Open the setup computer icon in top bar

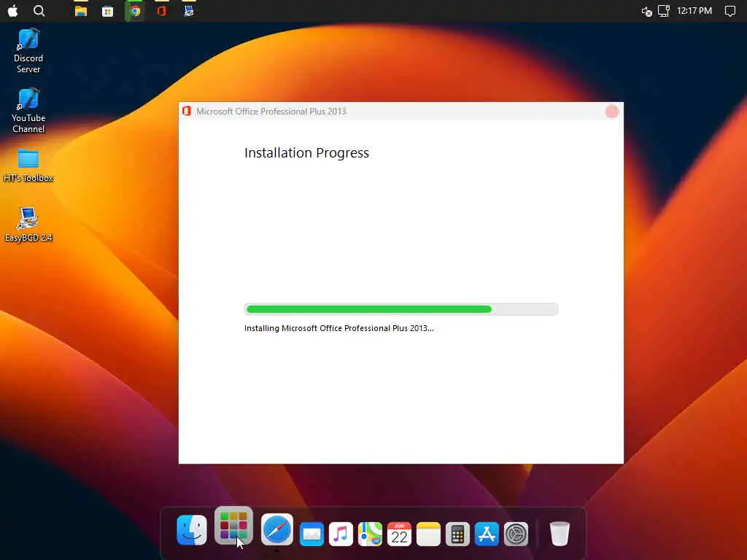(189, 11)
